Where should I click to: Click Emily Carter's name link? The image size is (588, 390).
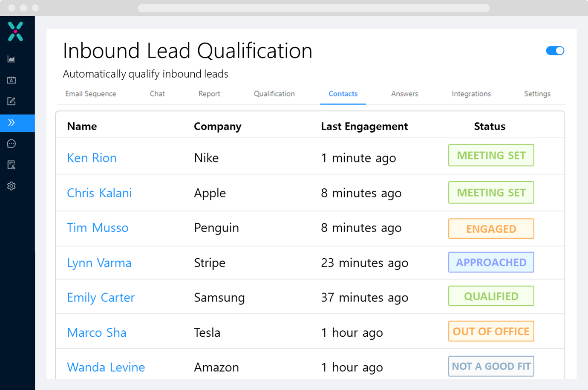pyautogui.click(x=101, y=298)
